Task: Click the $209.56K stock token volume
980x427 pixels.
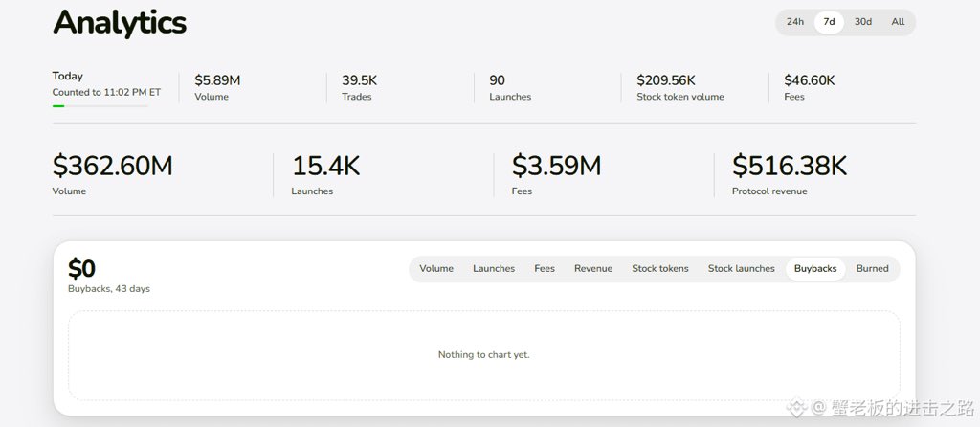Action: point(666,80)
